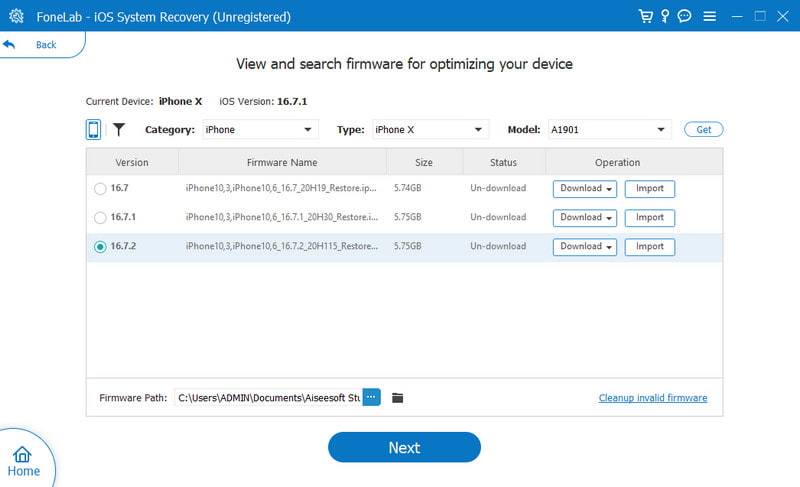Click the Next button
800x487 pixels.
(x=404, y=447)
